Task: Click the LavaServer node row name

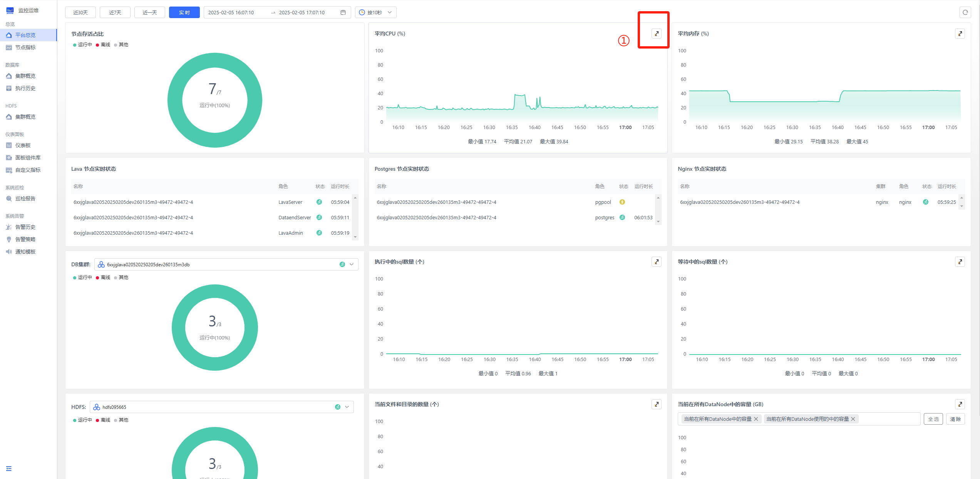Action: (x=133, y=202)
